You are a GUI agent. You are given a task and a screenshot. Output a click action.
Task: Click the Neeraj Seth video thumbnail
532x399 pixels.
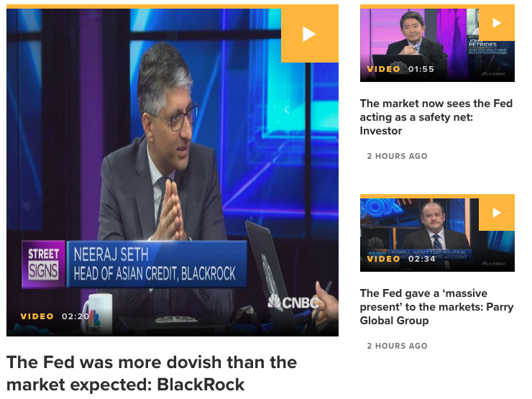tap(173, 170)
